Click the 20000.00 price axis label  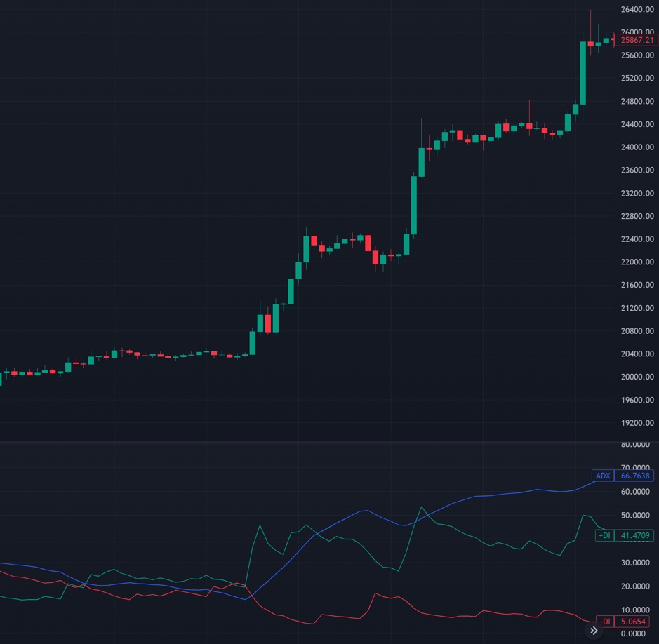[x=637, y=377]
